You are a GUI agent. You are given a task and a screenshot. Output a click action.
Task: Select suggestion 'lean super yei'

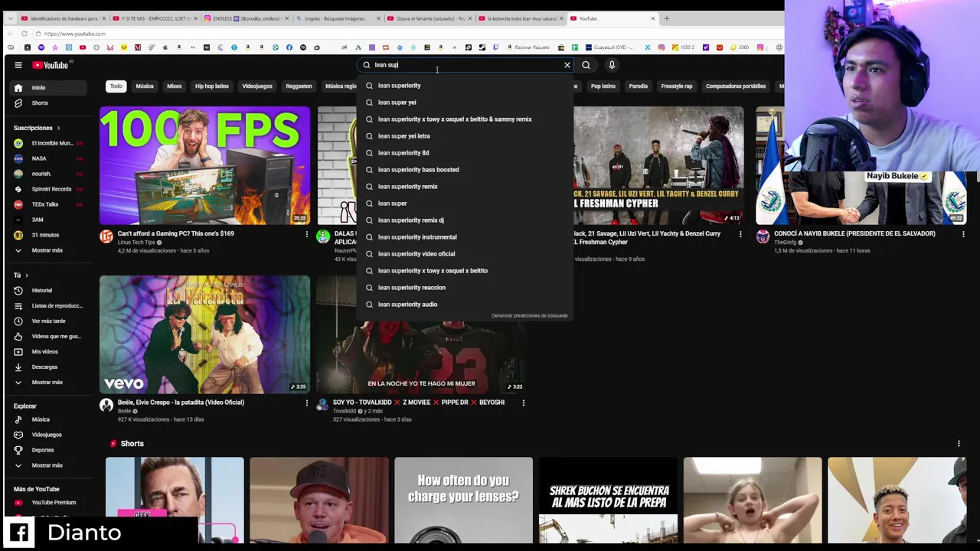(x=465, y=103)
